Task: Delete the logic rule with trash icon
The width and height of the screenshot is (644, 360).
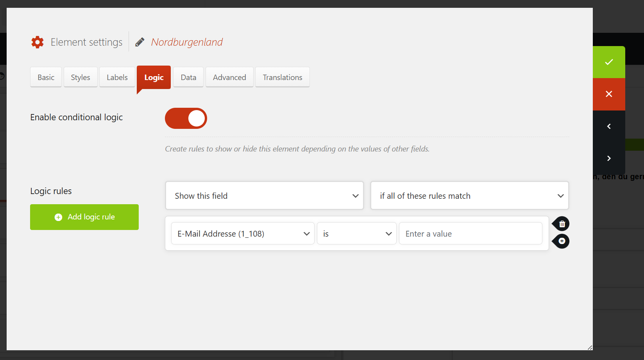Action: click(562, 224)
